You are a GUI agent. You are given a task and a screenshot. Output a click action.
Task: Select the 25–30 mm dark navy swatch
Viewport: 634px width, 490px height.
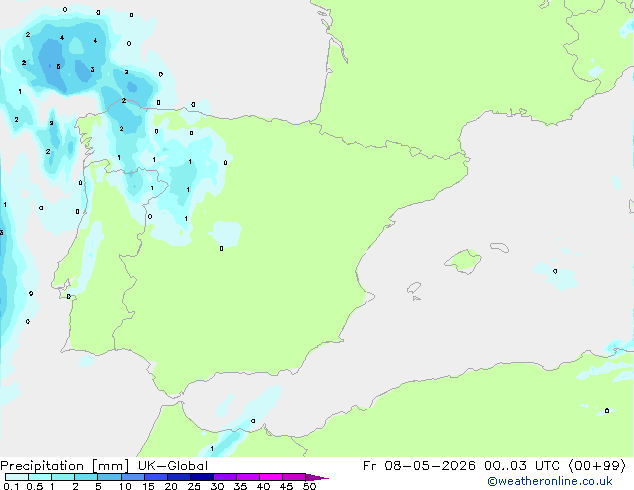click(x=202, y=477)
